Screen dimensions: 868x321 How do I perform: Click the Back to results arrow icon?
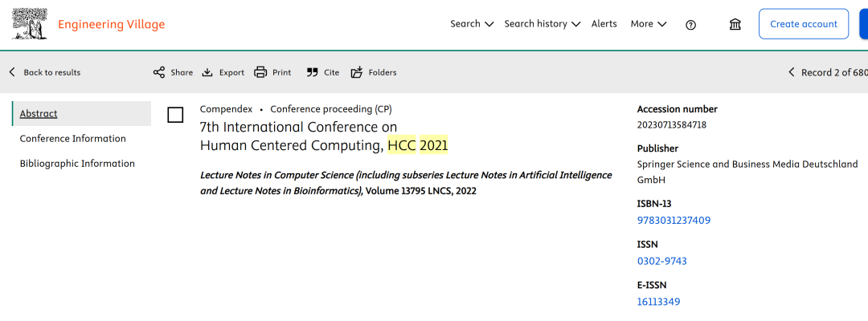12,72
